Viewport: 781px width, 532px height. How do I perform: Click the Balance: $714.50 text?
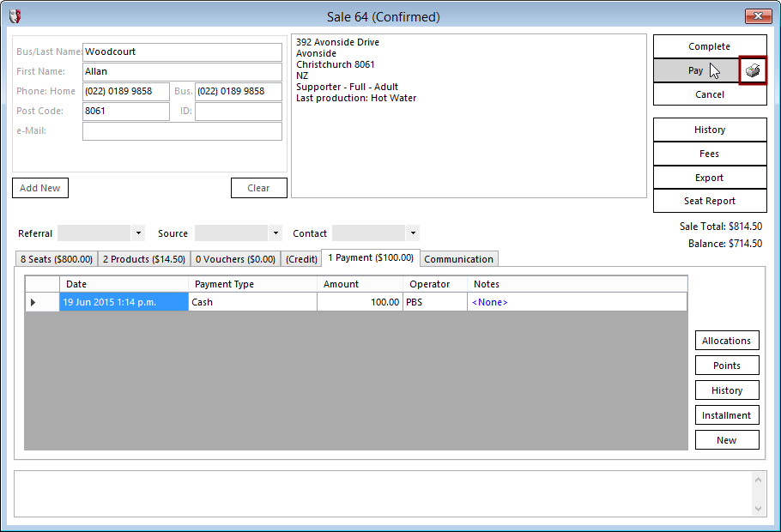point(725,244)
